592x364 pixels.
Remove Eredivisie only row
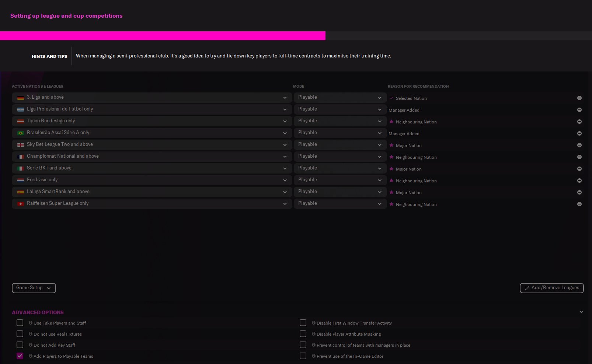pos(579,181)
